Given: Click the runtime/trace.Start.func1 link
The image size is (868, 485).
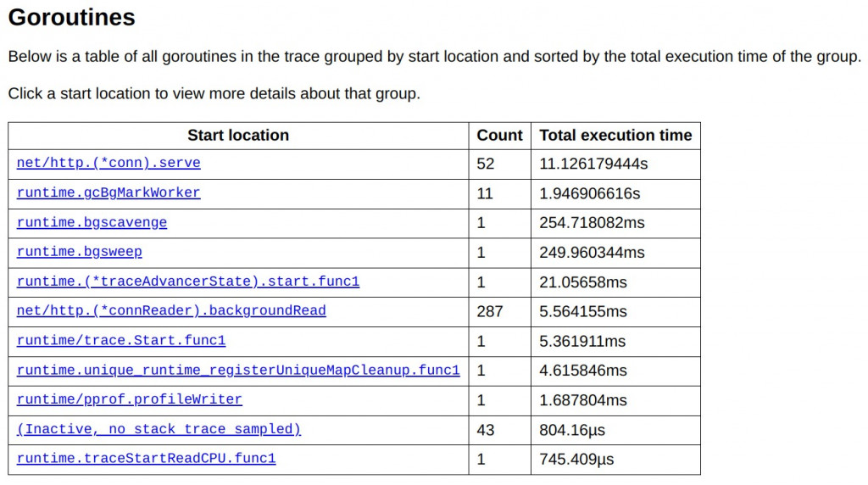Looking at the screenshot, I should pyautogui.click(x=121, y=341).
